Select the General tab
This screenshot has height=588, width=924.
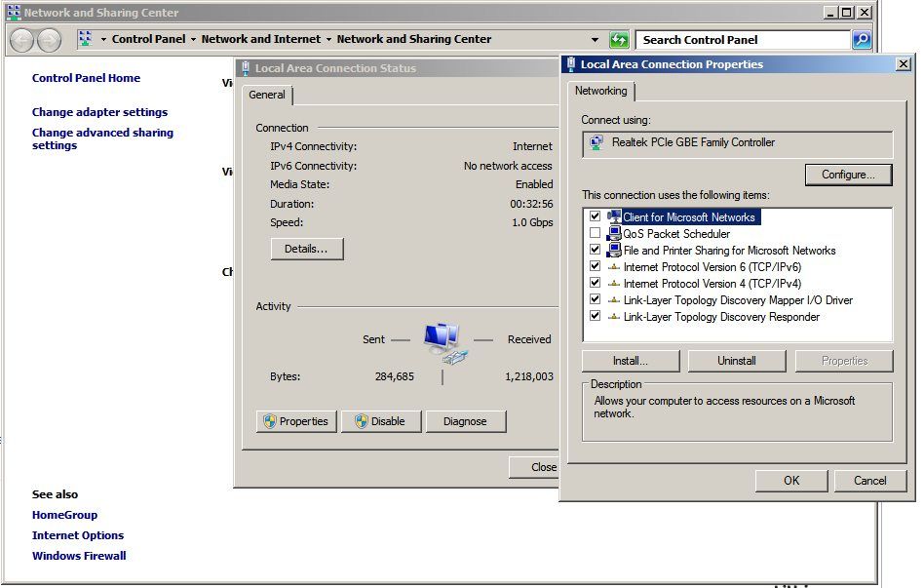pyautogui.click(x=267, y=95)
